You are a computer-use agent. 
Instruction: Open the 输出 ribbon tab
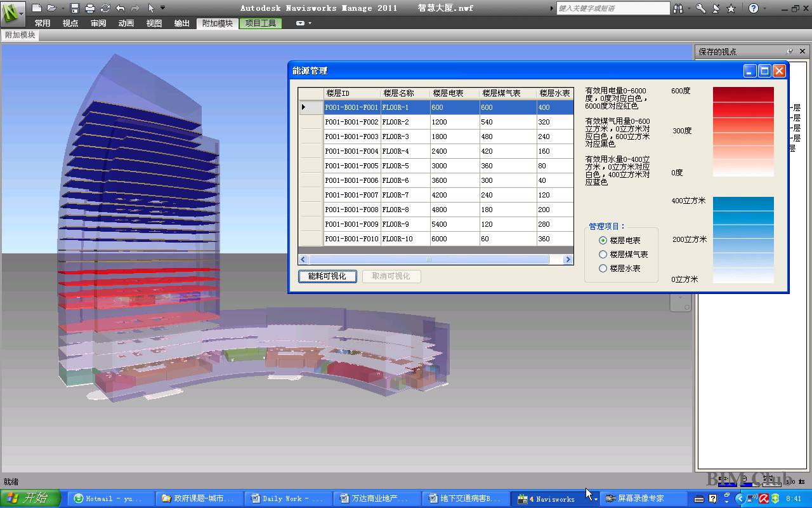182,23
